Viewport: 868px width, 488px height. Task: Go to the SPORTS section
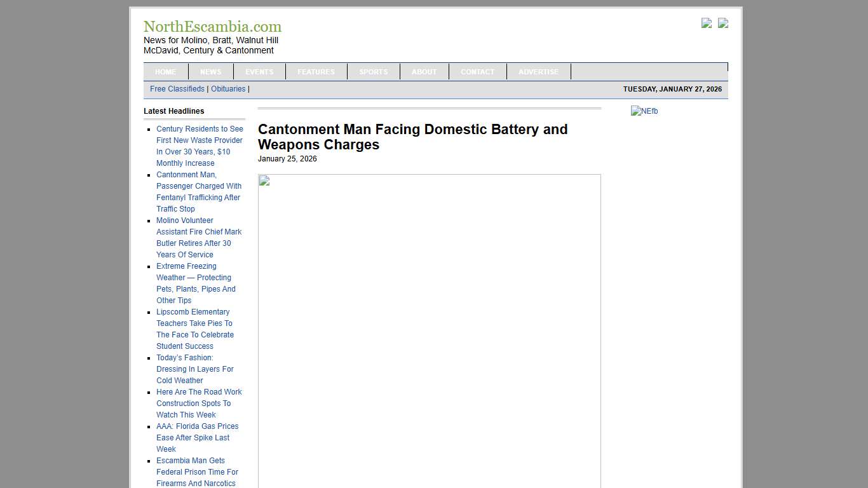click(x=374, y=71)
